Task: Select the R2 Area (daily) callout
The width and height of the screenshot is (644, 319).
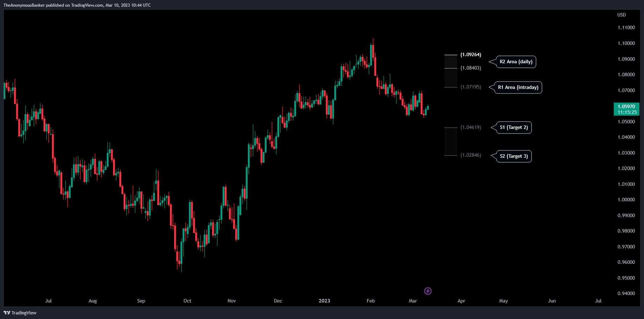Action: [516, 62]
